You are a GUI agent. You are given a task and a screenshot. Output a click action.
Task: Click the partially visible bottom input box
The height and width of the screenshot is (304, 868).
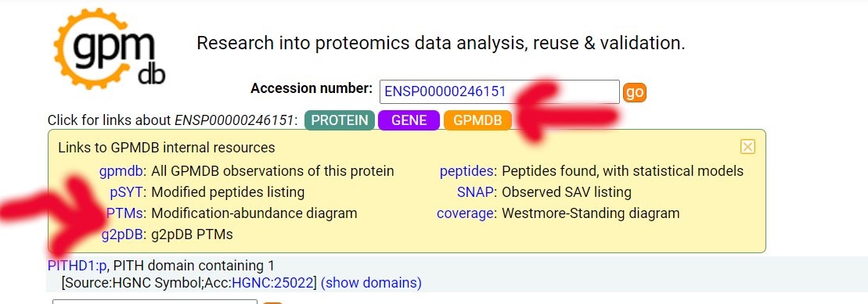155,302
